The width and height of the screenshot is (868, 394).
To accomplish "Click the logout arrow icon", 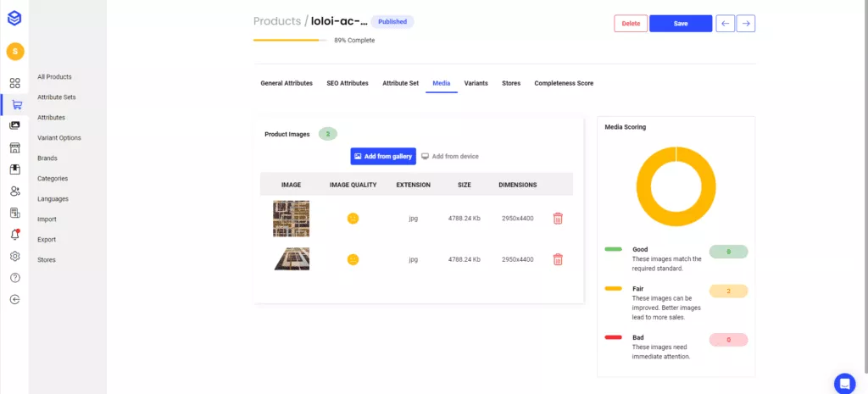I will [14, 299].
